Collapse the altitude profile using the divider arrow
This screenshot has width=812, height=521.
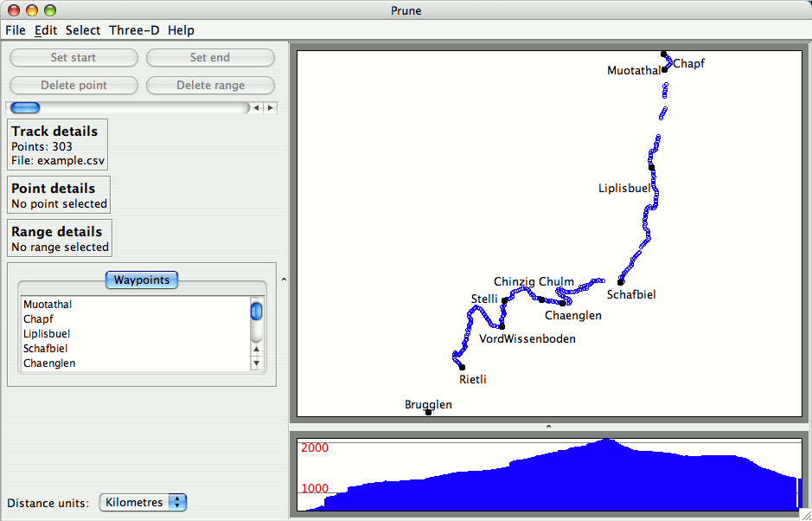549,427
